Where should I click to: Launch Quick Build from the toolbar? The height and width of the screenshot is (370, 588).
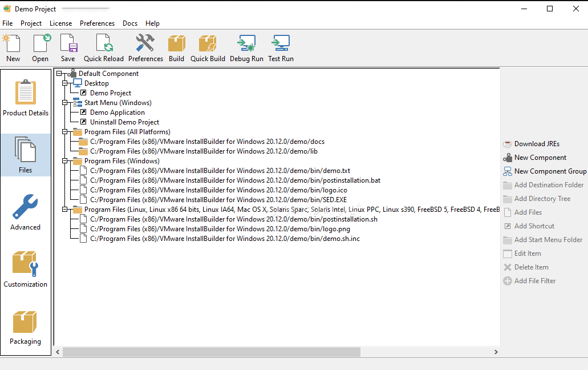[208, 47]
